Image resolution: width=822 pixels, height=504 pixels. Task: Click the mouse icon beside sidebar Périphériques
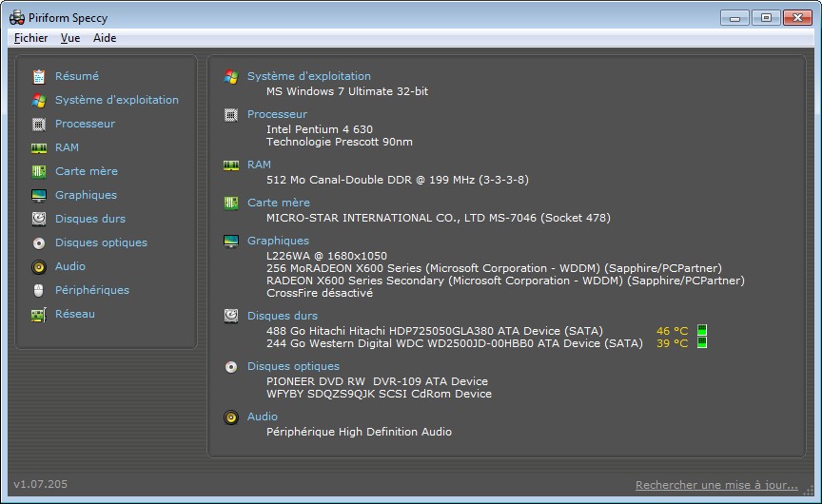39,290
